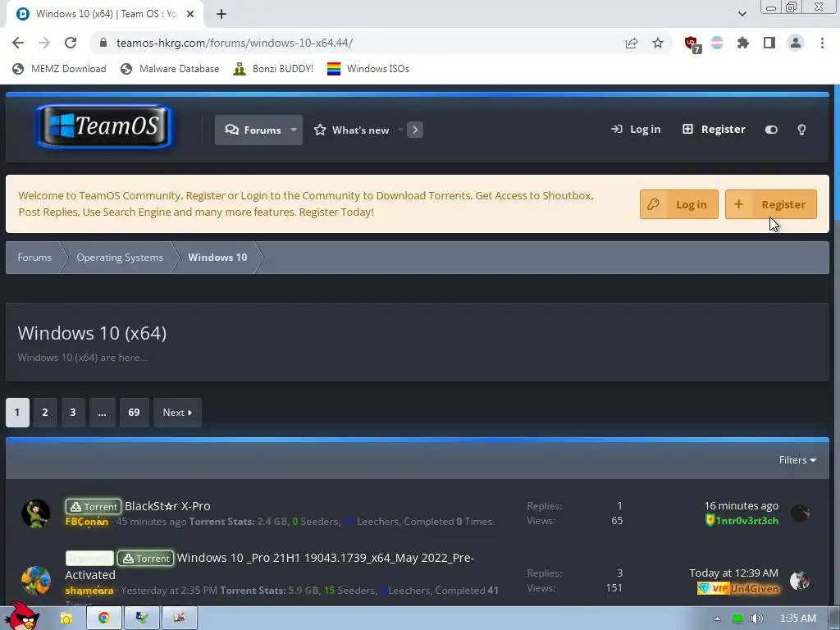Open the share page icon in address bar
This screenshot has width=840, height=630.
point(632,43)
